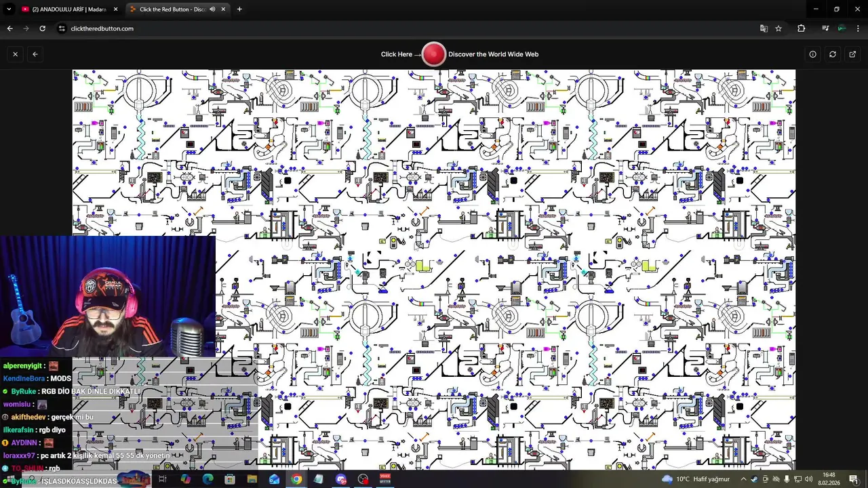The height and width of the screenshot is (488, 868).
Task: Open page in external window icon
Action: point(852,54)
